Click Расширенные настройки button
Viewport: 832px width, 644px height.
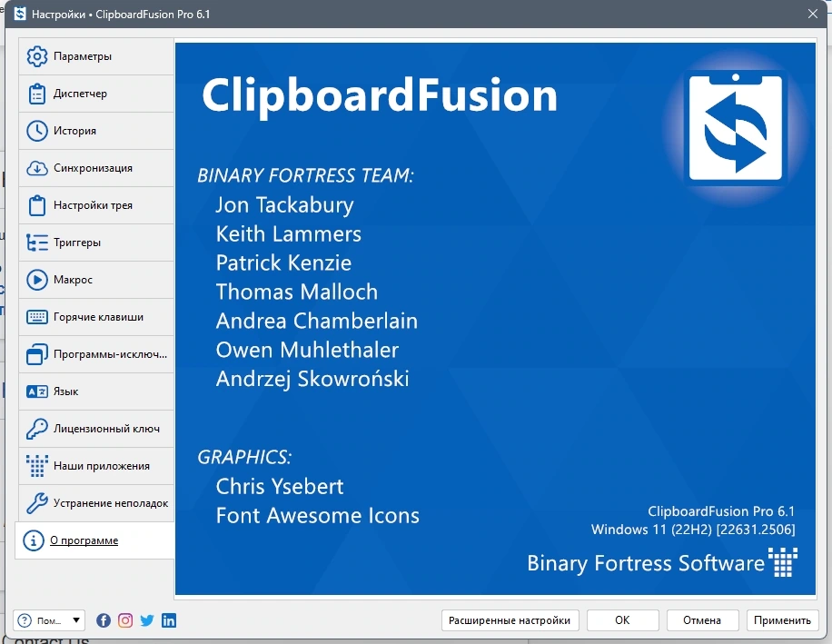510,620
